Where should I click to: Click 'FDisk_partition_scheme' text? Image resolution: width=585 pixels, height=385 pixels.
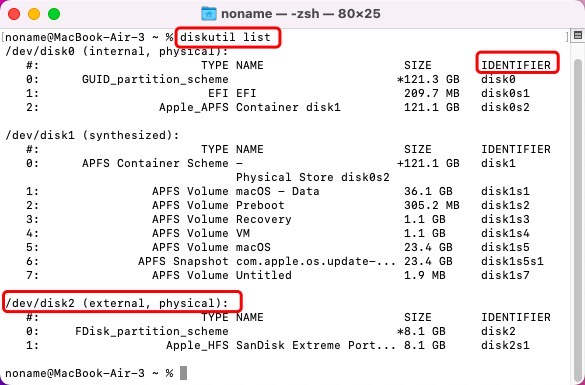(152, 331)
